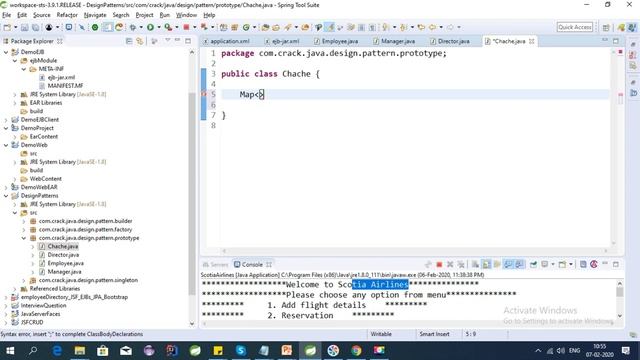Click the red circular icon in Console toolbar
Screen dimensions: 640x360
[x=594, y=264]
